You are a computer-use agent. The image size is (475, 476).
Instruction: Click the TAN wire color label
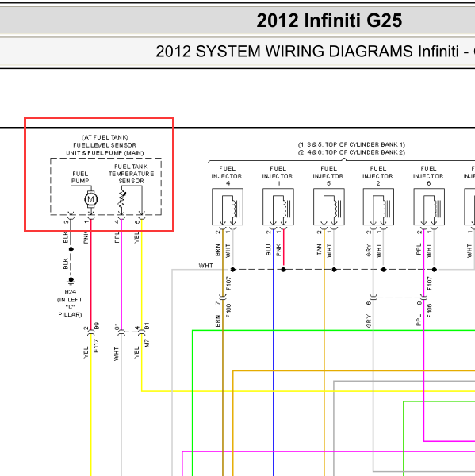click(319, 250)
